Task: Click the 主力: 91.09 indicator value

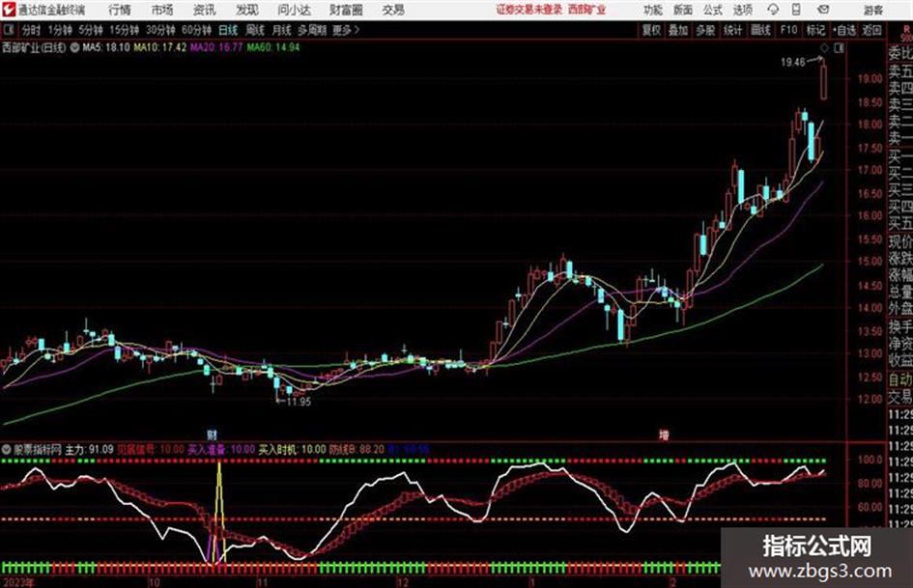Action: pos(89,449)
